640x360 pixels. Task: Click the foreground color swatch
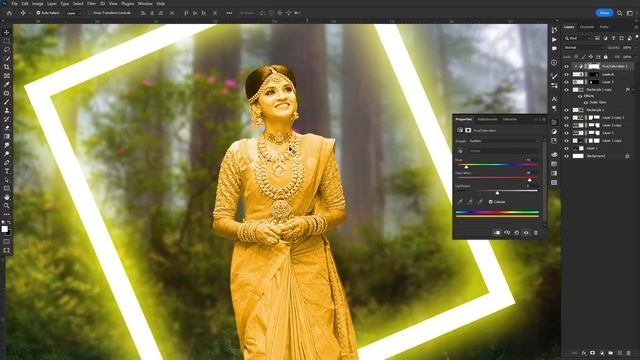click(4, 229)
